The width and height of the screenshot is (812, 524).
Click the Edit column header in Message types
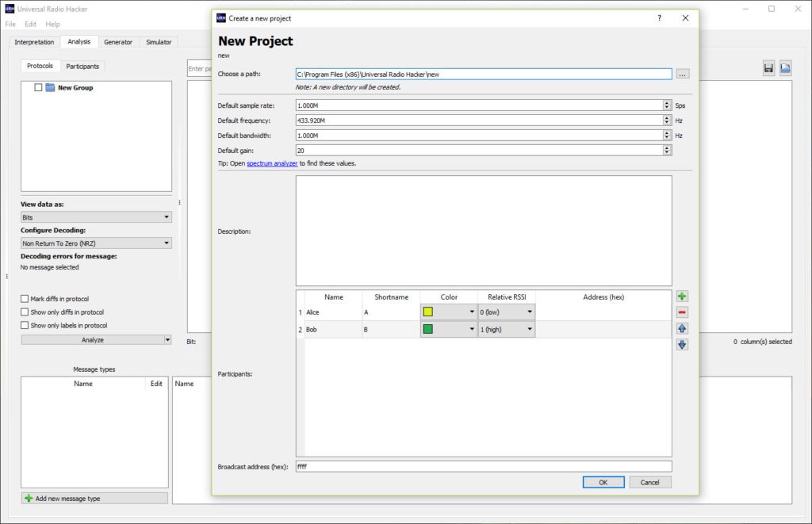[156, 384]
